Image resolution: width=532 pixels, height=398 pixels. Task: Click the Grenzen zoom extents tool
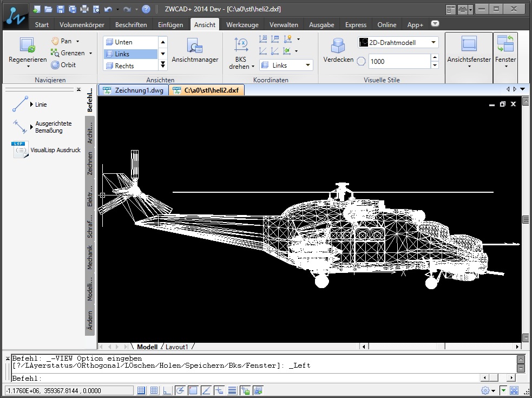pyautogui.click(x=68, y=53)
